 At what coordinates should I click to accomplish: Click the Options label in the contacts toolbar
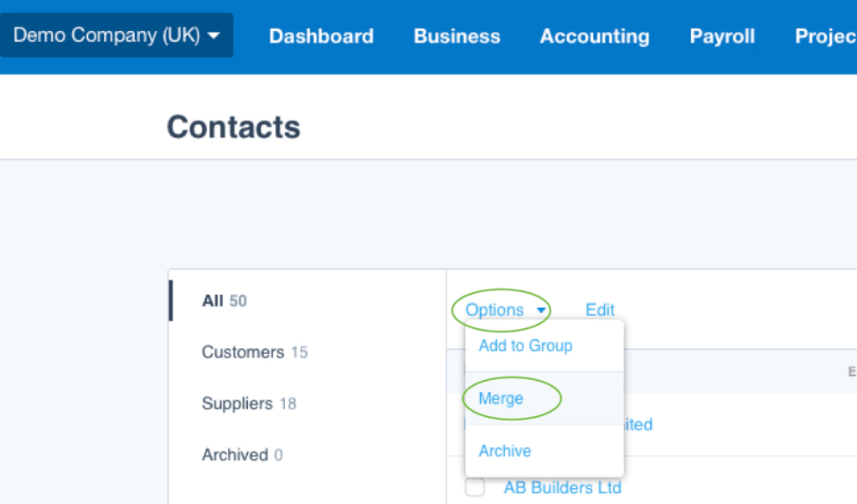pyautogui.click(x=494, y=310)
